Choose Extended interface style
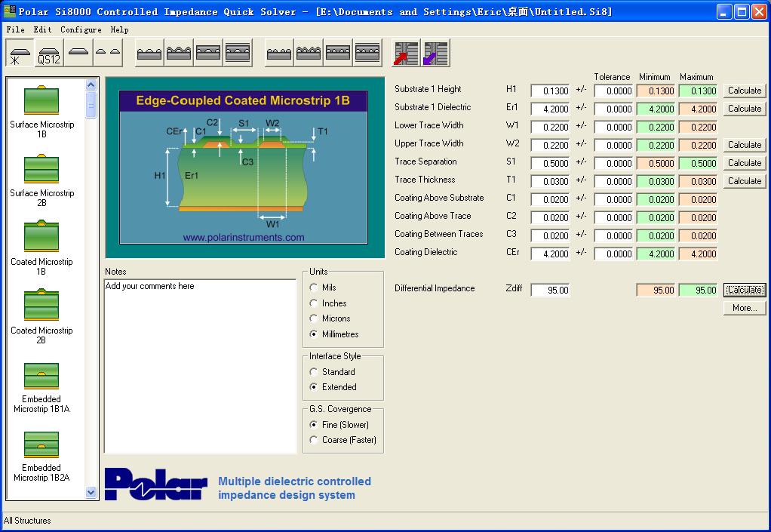 [x=333, y=387]
